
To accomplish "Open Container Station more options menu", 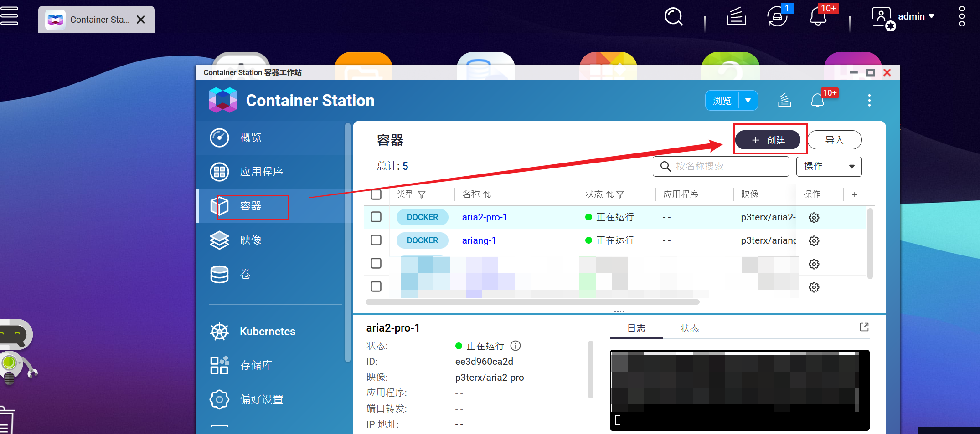I will coord(869,100).
